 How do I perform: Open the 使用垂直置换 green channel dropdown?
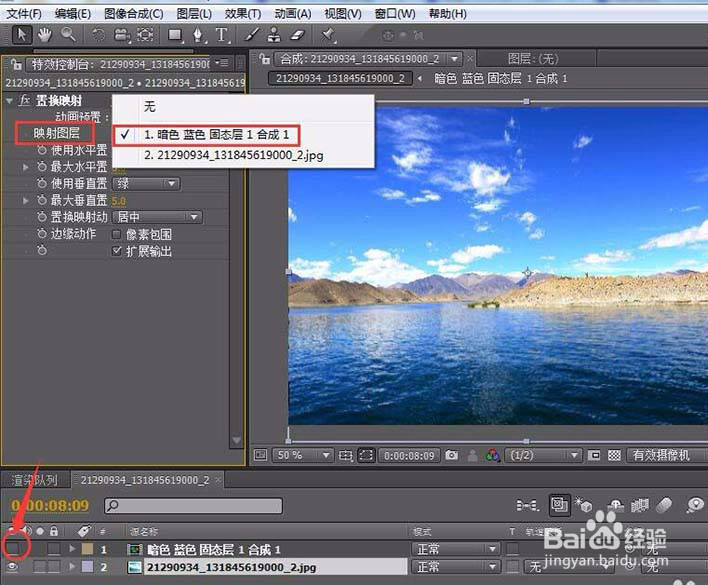tap(146, 184)
